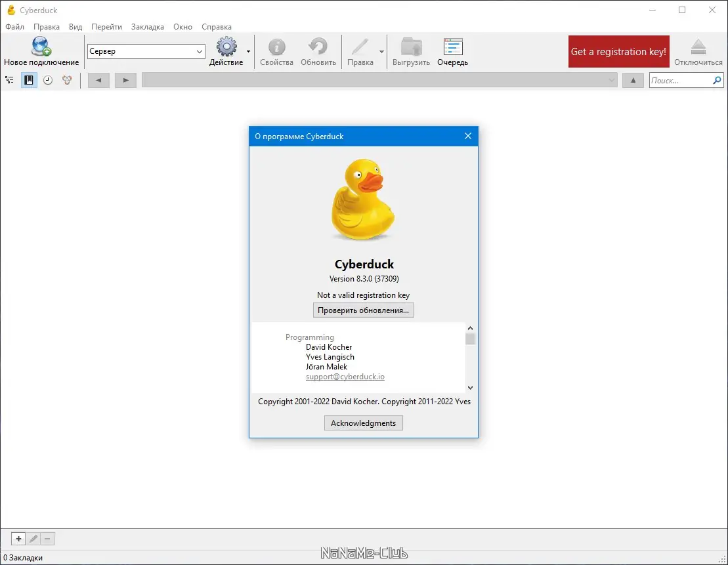The width and height of the screenshot is (728, 565).
Task: Click Jöran Malek in credits
Action: (326, 366)
